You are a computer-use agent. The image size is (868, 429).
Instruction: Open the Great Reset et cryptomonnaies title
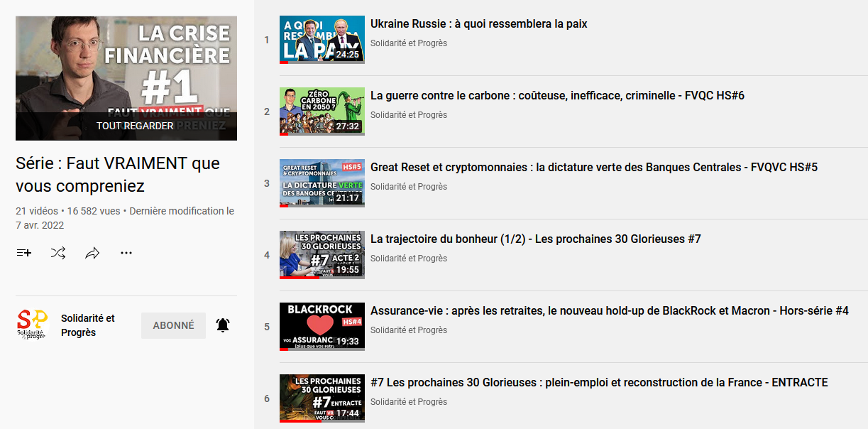[593, 168]
